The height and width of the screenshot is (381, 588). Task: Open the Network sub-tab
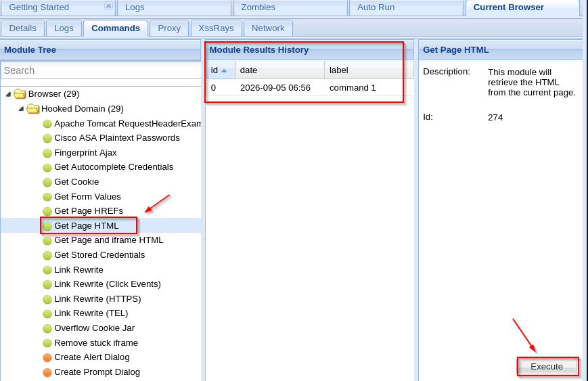(268, 28)
